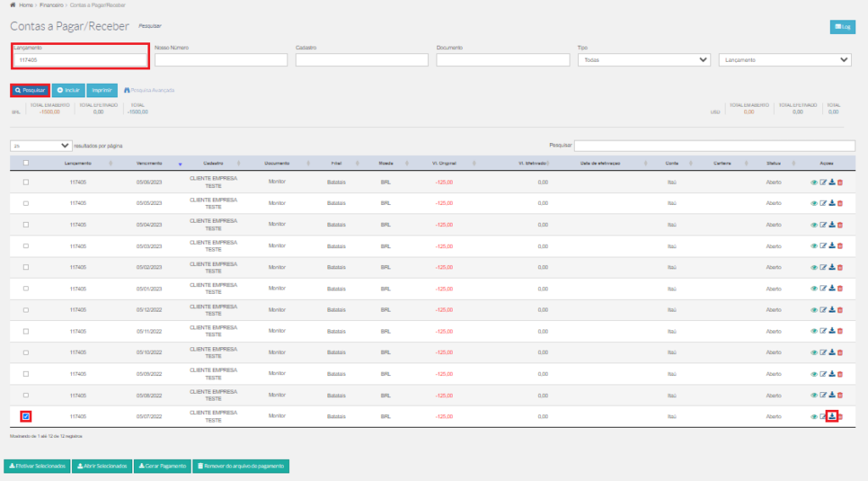Toggle the select-all checkbox in table header
Image resolution: width=868 pixels, height=481 pixels.
pyautogui.click(x=26, y=163)
